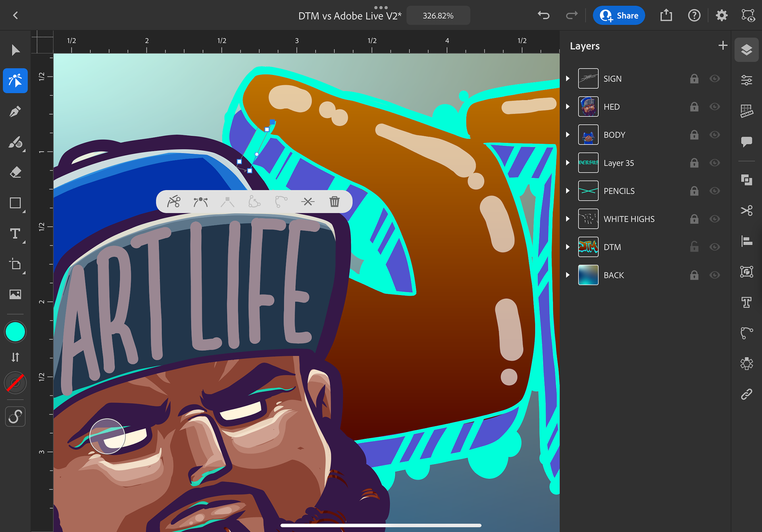Hide the HED layer

pyautogui.click(x=715, y=107)
